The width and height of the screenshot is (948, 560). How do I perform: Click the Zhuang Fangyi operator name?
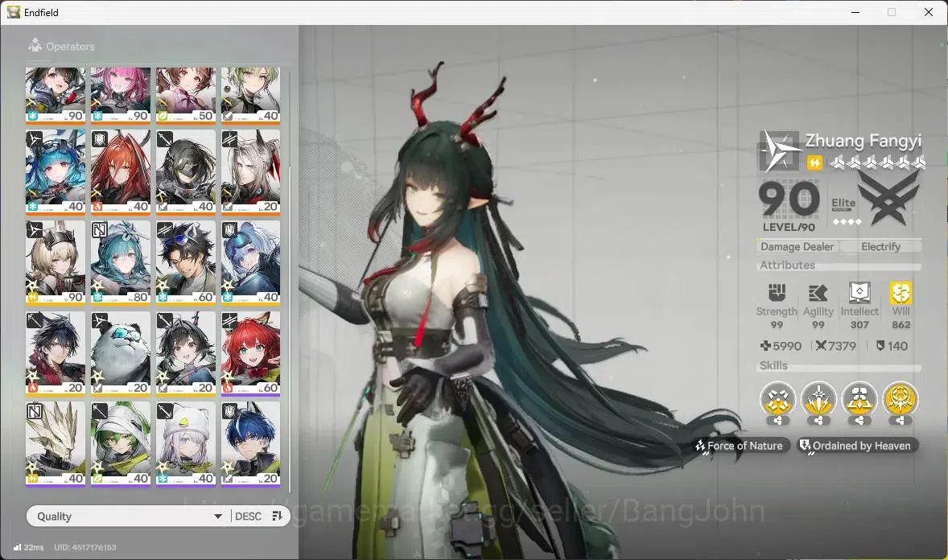[864, 141]
